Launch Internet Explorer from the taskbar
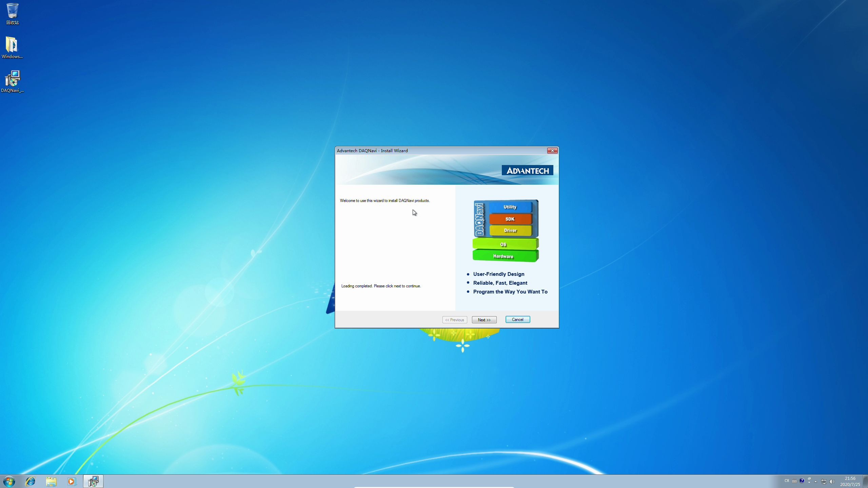 coord(30,481)
